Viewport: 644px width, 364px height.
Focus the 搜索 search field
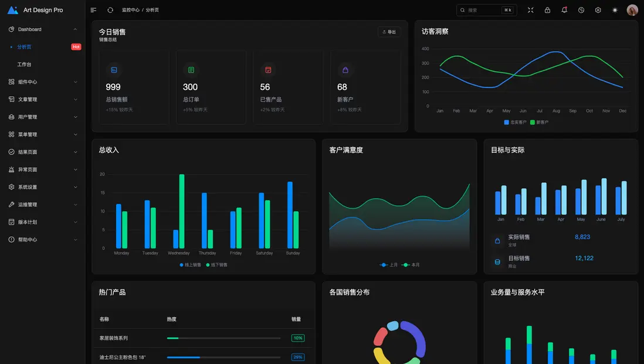pyautogui.click(x=486, y=10)
